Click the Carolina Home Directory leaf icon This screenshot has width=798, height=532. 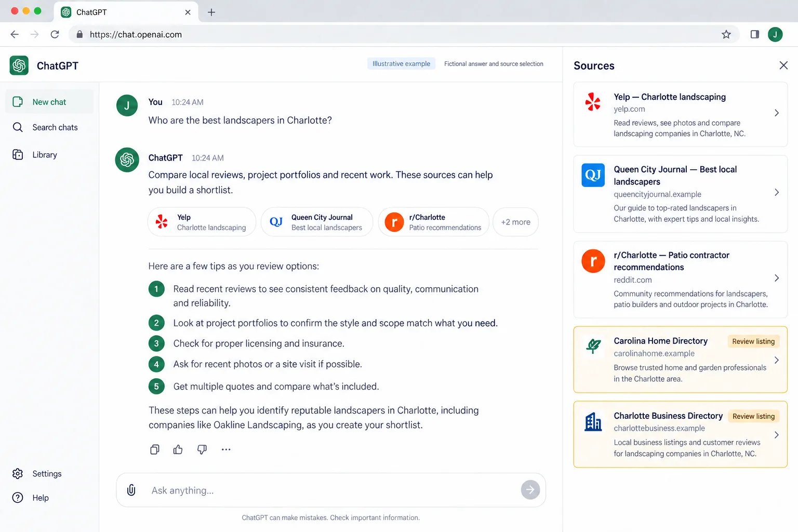[593, 346]
